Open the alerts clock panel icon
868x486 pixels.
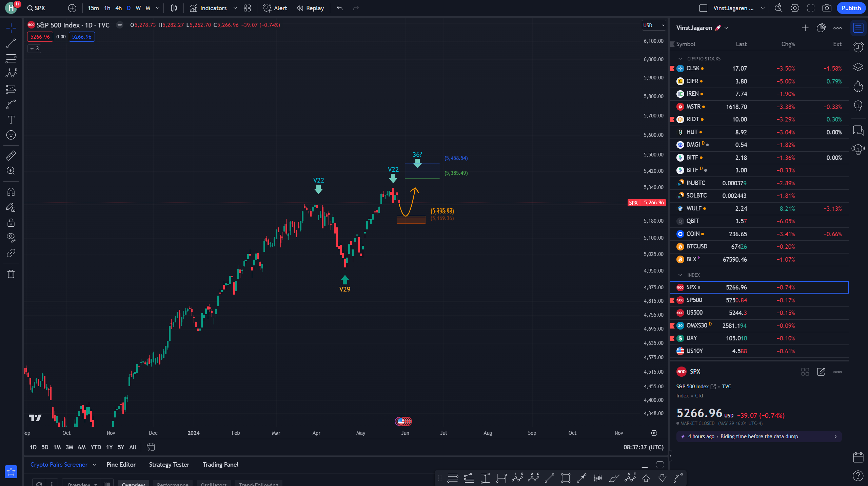(x=858, y=47)
